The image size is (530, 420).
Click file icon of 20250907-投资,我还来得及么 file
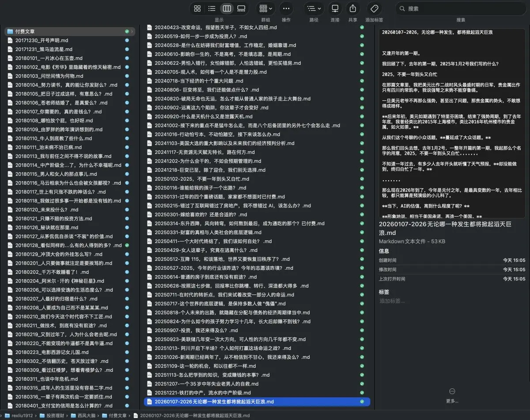coord(149,330)
